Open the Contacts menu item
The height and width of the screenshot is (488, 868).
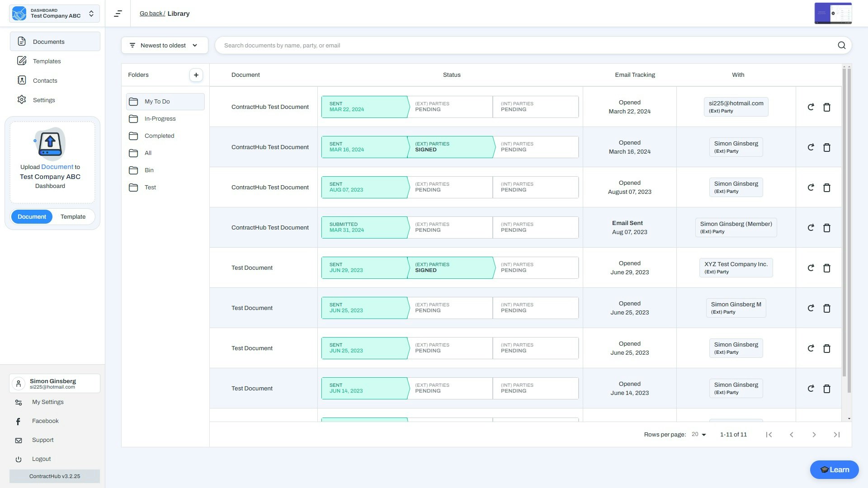(x=45, y=80)
